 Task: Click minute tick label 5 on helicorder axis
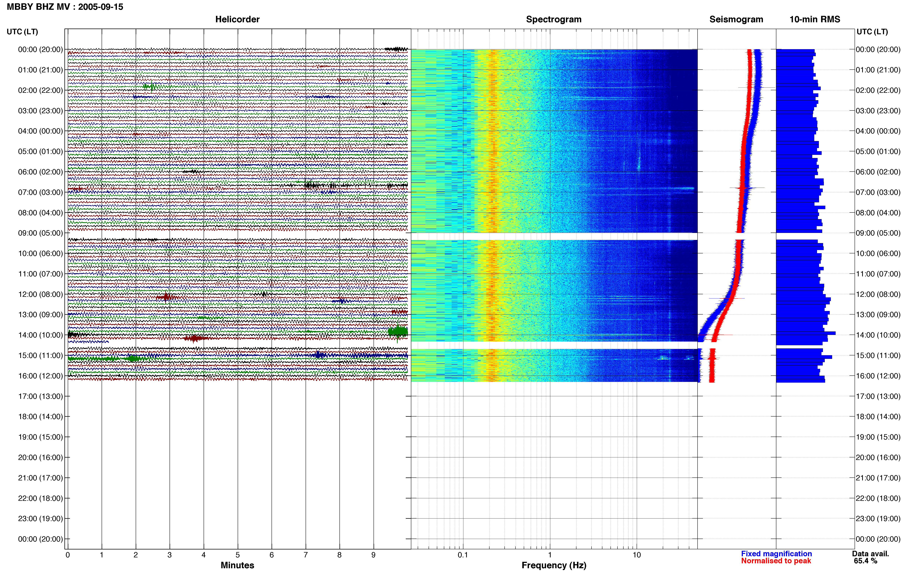238,555
